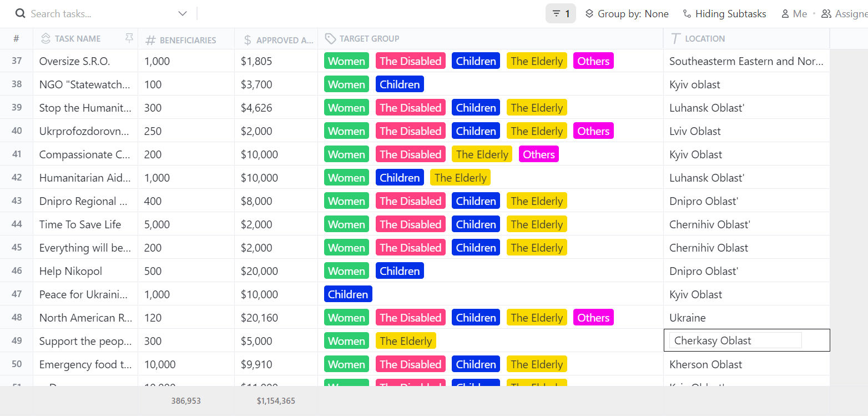The height and width of the screenshot is (416, 868).
Task: Toggle Hiding Subtasks option
Action: click(x=724, y=14)
